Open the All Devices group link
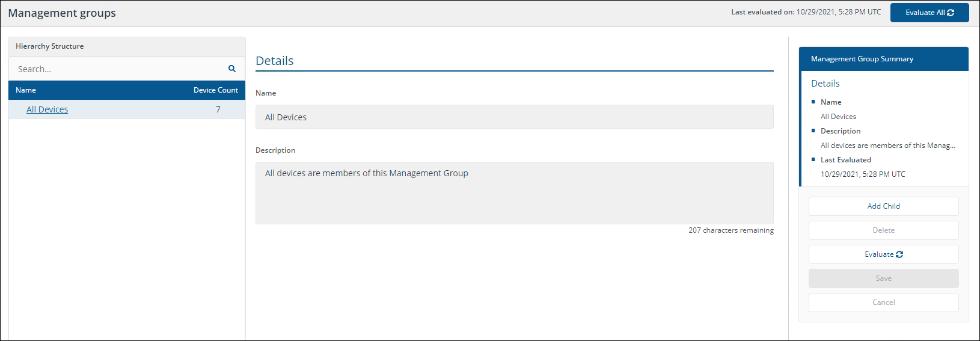The image size is (980, 341). tap(47, 109)
